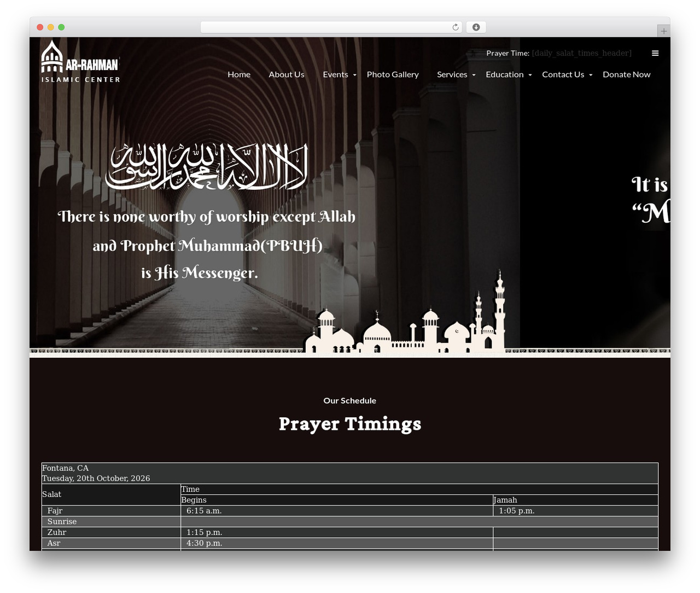The width and height of the screenshot is (700, 593).
Task: Click the Ar-Rahman Islamic Center logo
Action: tap(80, 61)
